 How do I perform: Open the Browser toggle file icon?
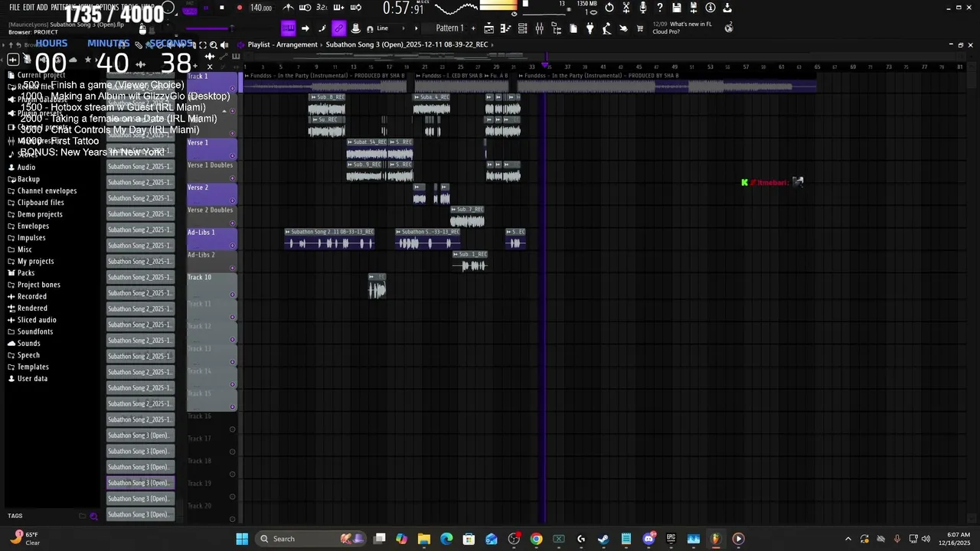coord(556,28)
